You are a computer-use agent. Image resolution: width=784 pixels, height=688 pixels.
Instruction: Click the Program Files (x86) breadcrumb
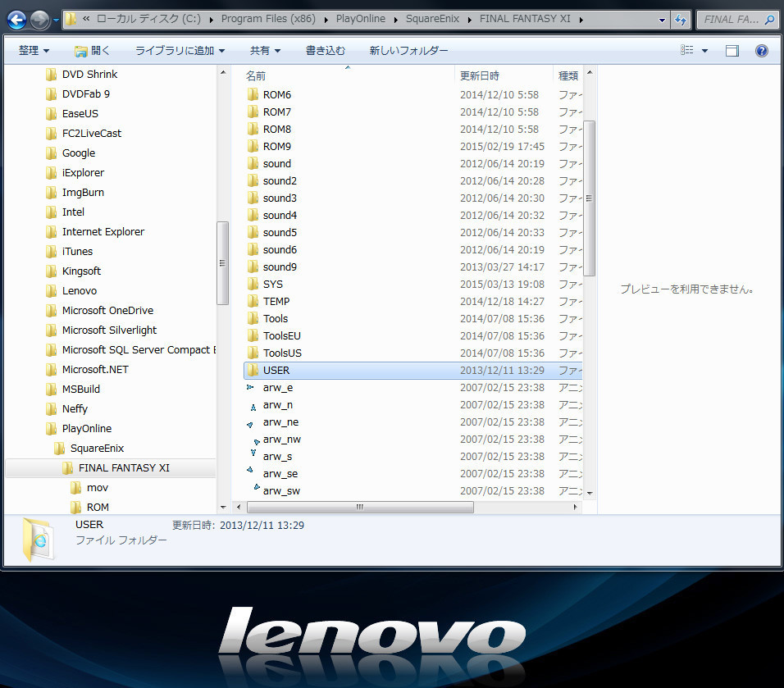pyautogui.click(x=268, y=19)
